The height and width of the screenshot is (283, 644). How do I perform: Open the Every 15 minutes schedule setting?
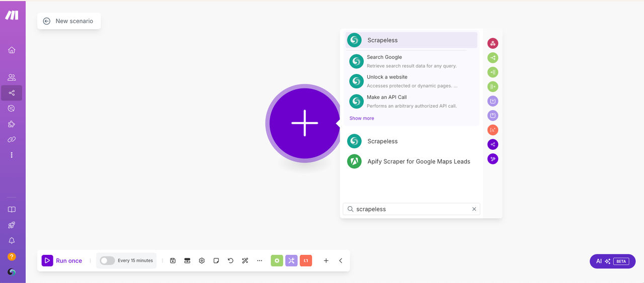click(x=135, y=260)
